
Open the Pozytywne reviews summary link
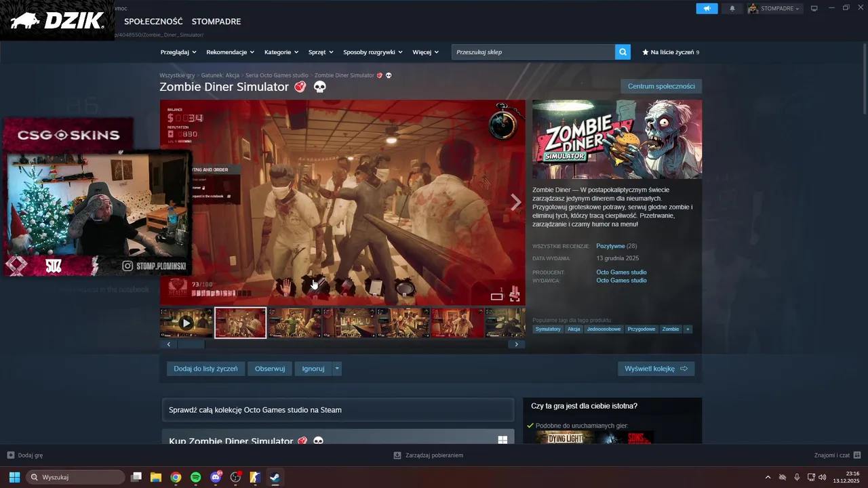(610, 246)
